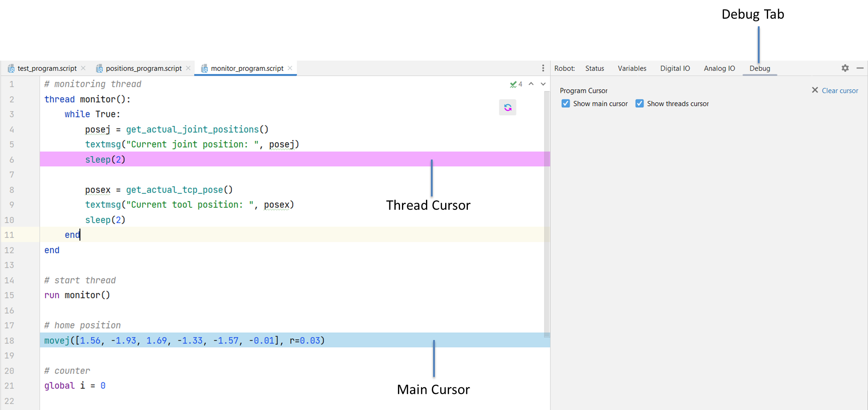Disable Show threads cursor checkbox

[x=640, y=103]
